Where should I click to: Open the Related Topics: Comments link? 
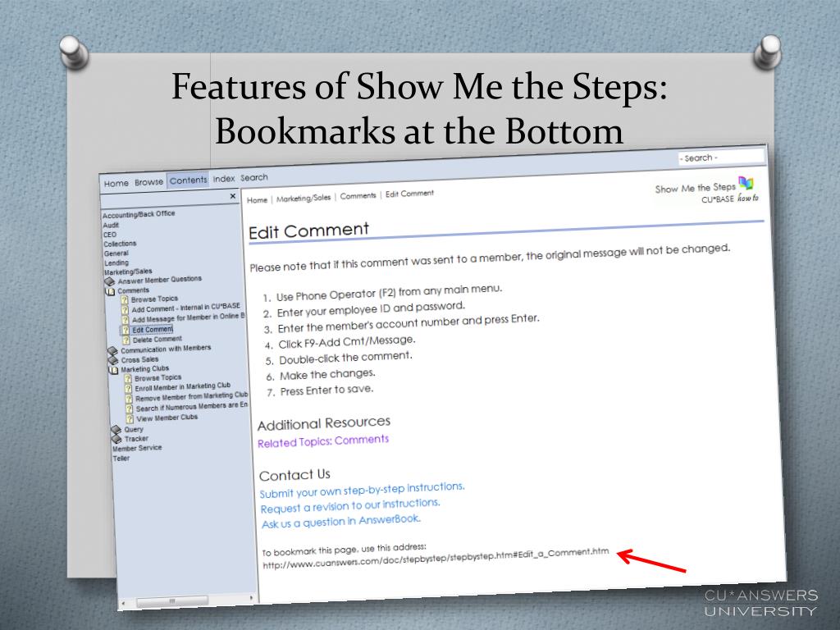(x=323, y=441)
